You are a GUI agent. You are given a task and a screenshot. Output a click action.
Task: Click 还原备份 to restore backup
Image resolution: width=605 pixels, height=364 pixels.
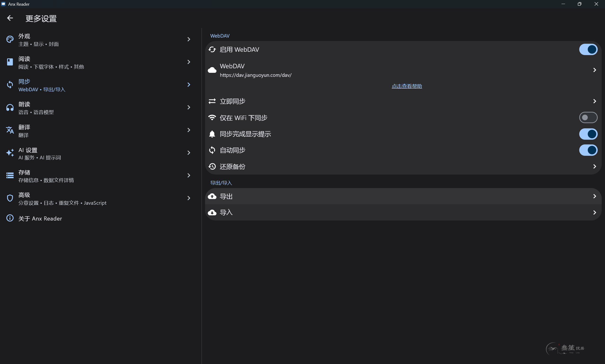click(403, 167)
